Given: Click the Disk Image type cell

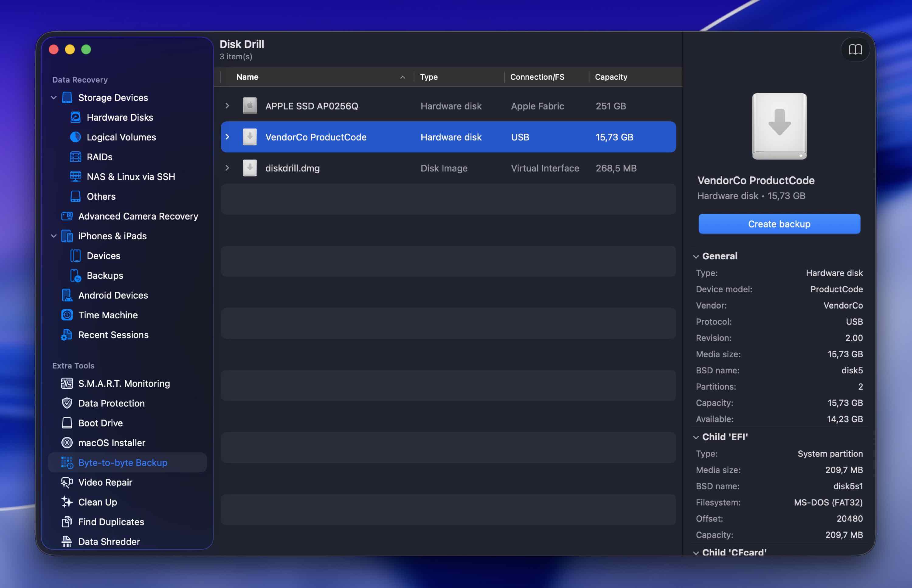Looking at the screenshot, I should pyautogui.click(x=444, y=168).
